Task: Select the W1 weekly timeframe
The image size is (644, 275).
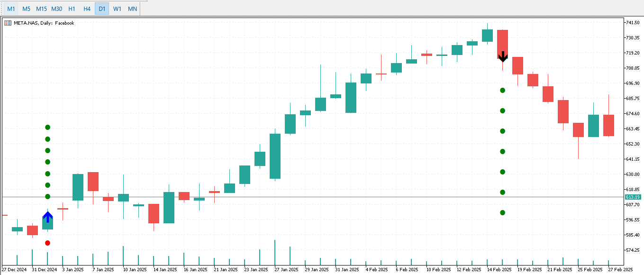Action: point(117,9)
